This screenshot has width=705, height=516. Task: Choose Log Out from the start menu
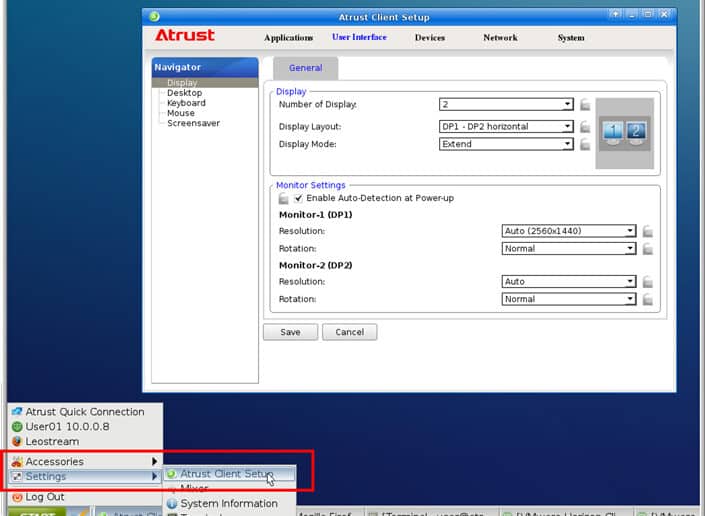click(85, 497)
